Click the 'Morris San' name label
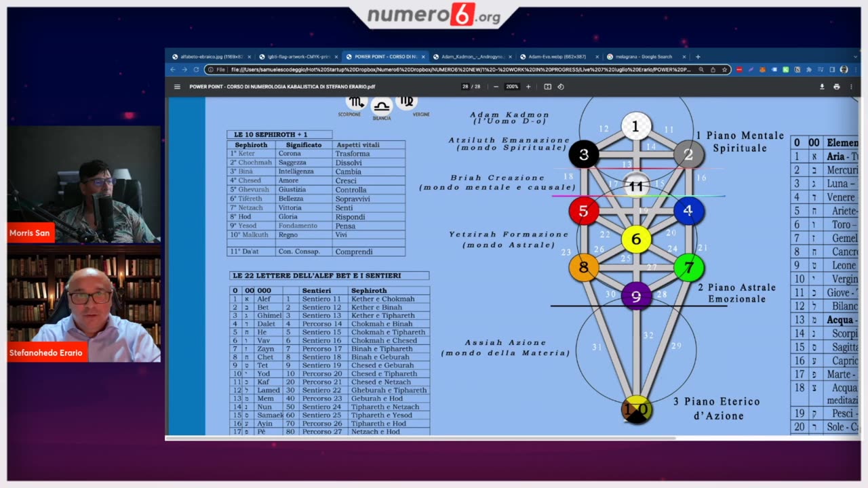The height and width of the screenshot is (488, 868). pos(29,232)
